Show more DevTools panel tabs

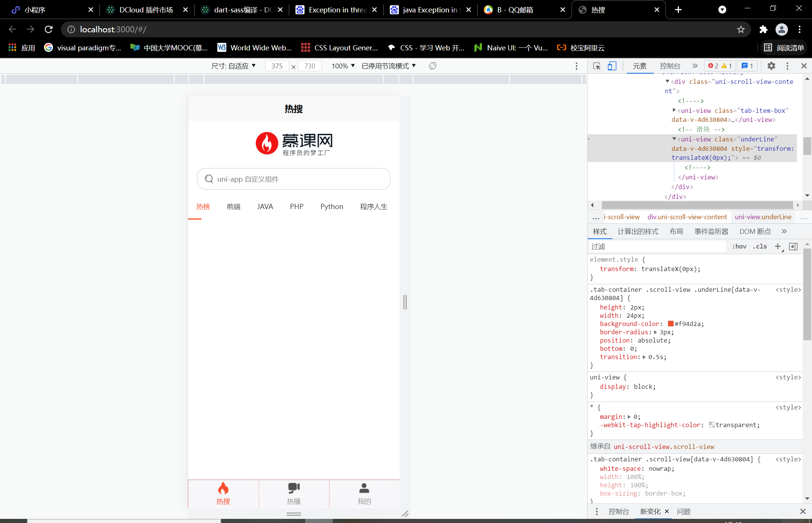(x=695, y=66)
